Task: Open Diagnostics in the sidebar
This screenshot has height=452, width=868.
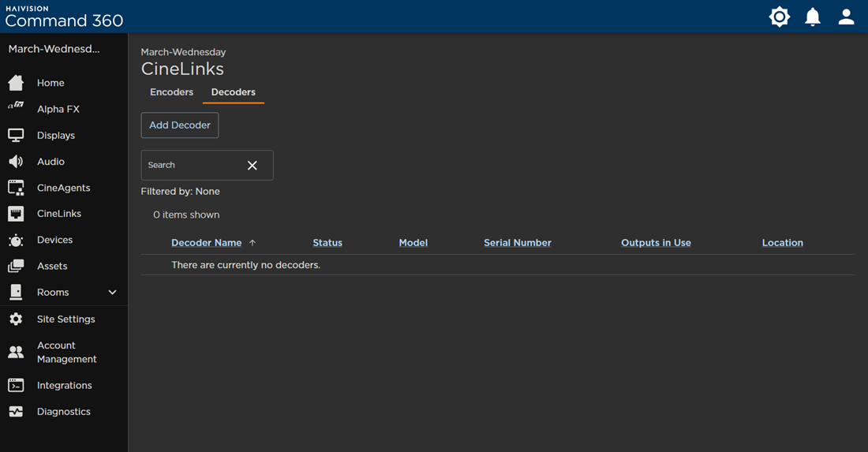Action: tap(64, 412)
